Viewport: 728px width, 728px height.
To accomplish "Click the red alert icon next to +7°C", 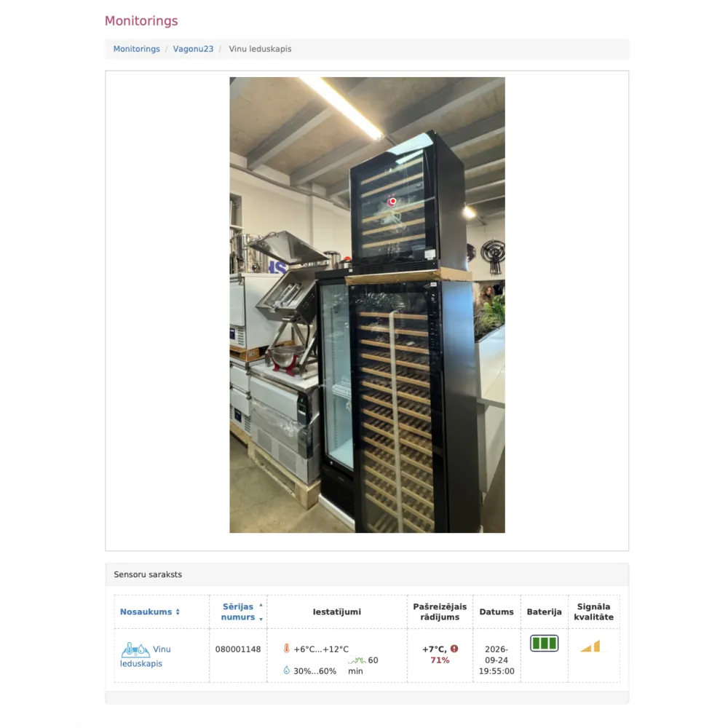I will point(454,649).
